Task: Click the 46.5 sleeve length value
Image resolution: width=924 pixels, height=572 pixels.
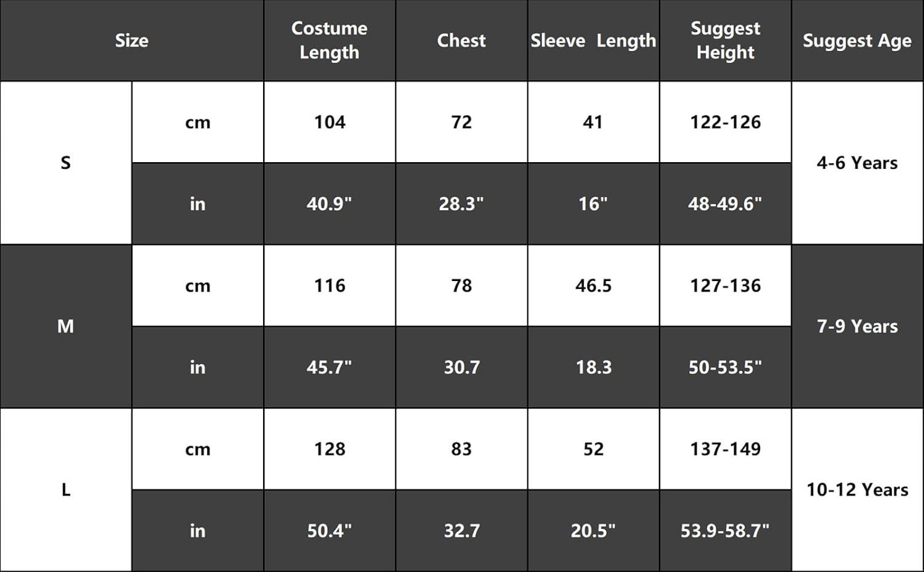Action: [x=593, y=285]
